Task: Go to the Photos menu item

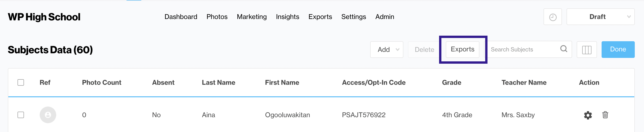Action: pyautogui.click(x=217, y=17)
